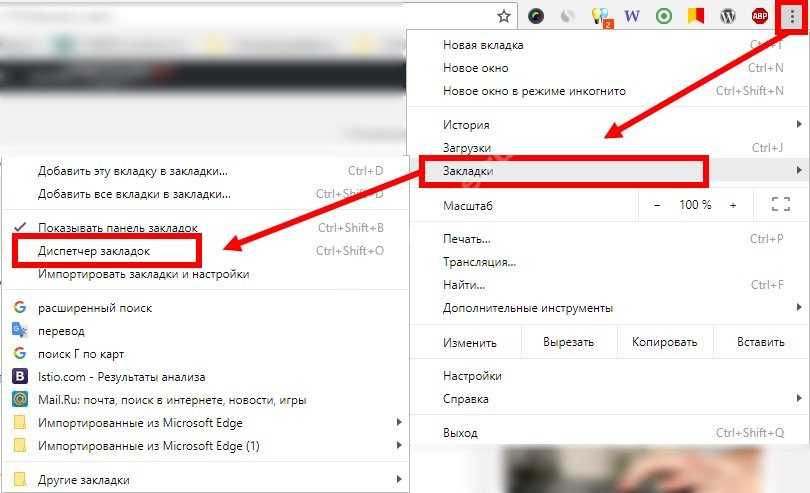The image size is (810, 493).
Task: Toggle Показывать панель закладок checkmark item
Action: coord(117,228)
